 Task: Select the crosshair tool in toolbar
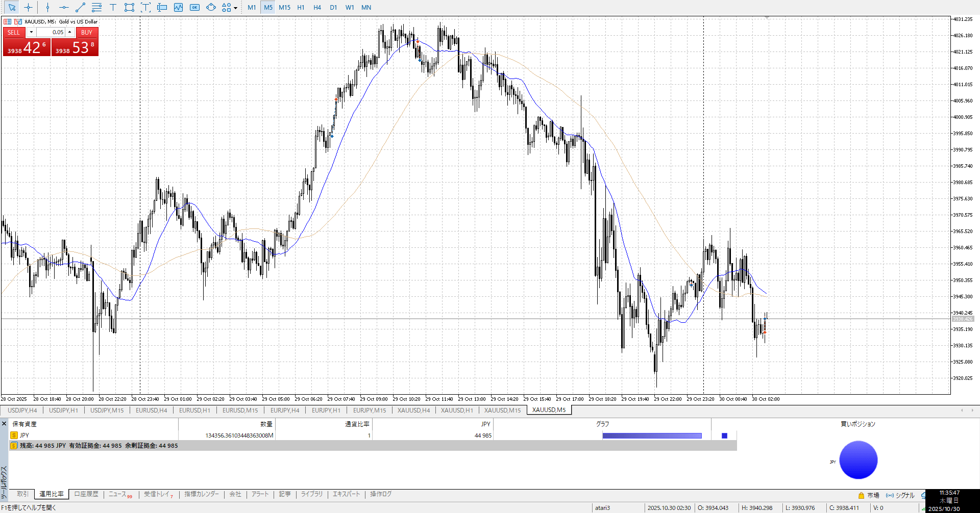(x=29, y=7)
